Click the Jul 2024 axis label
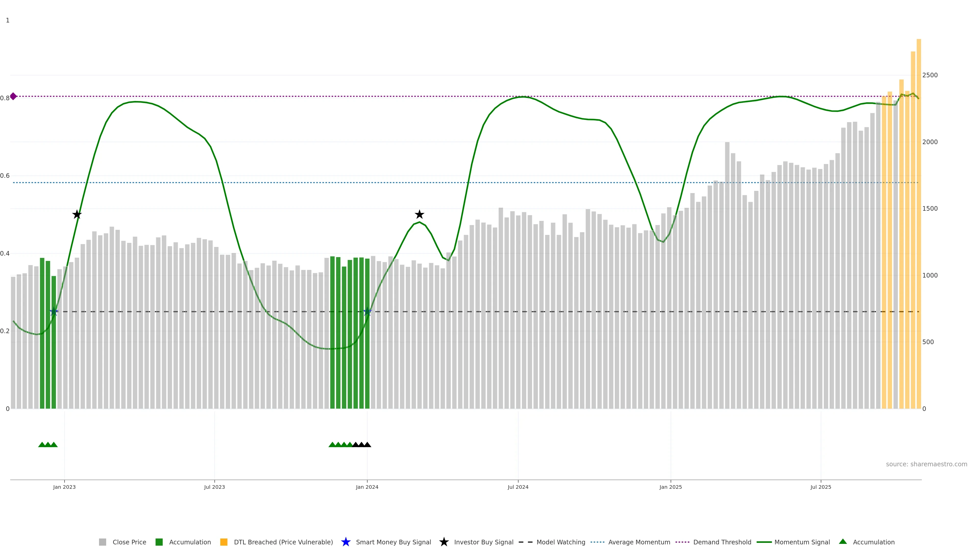Image resolution: width=980 pixels, height=551 pixels. 518,487
